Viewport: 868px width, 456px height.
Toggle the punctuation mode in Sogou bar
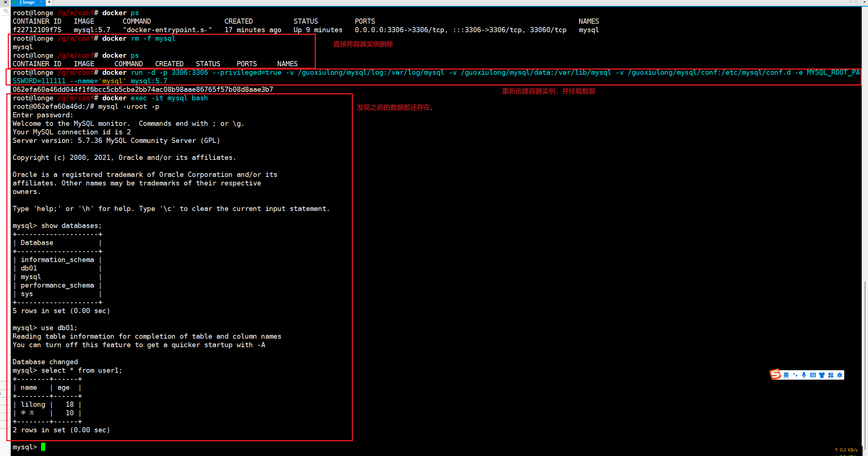coord(795,375)
